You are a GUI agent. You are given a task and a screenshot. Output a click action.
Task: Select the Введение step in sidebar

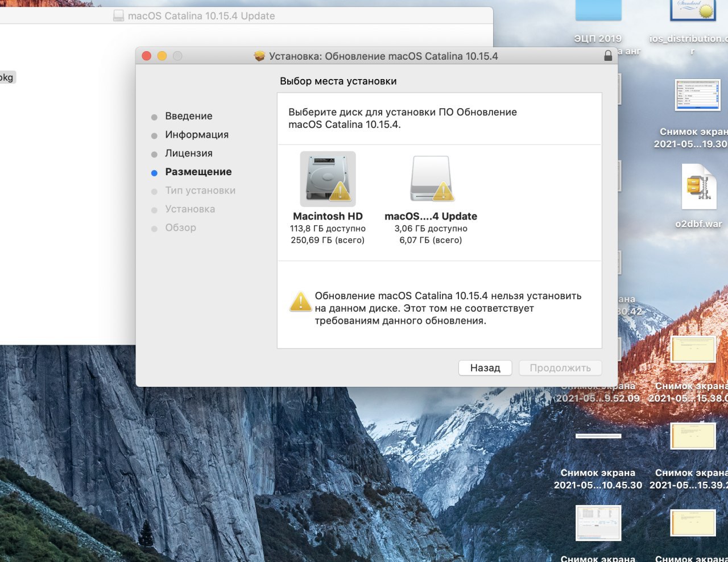coord(189,116)
